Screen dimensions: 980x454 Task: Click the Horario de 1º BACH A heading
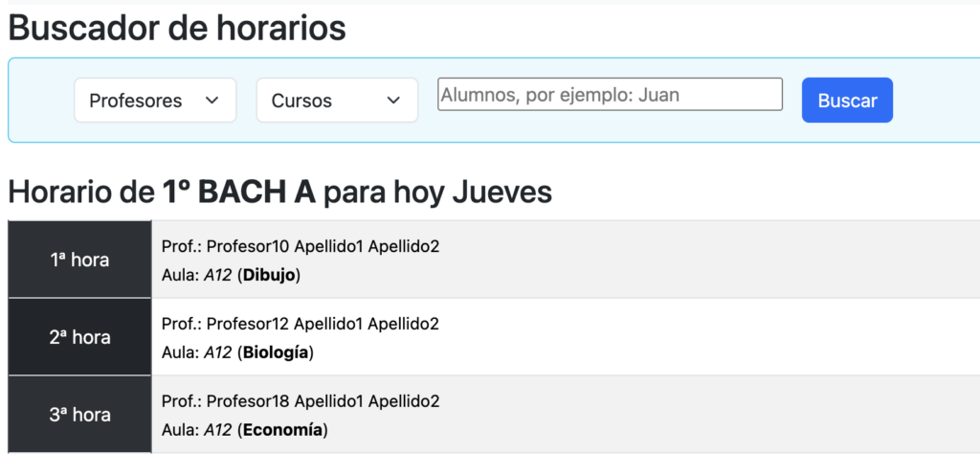pyautogui.click(x=280, y=192)
